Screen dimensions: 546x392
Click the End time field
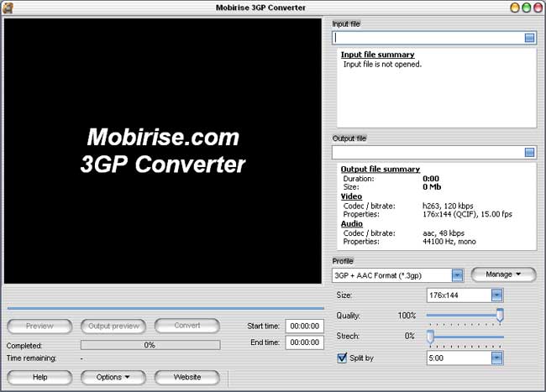tap(305, 342)
